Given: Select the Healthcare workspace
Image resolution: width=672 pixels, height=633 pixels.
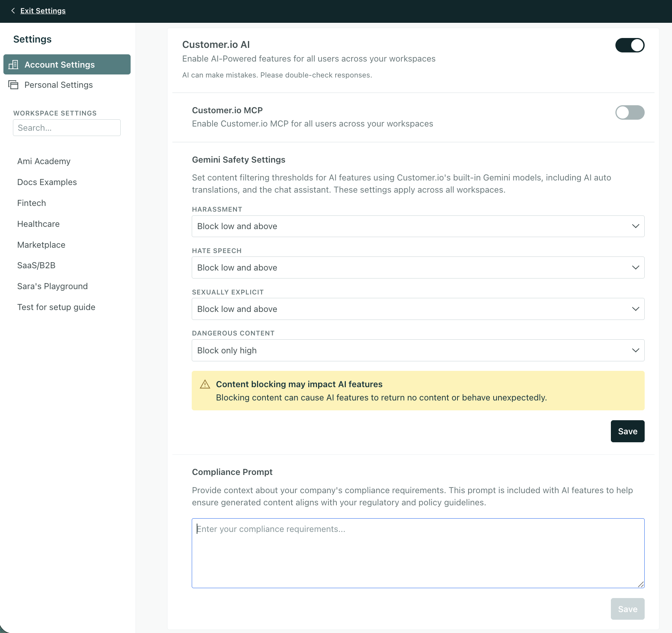Looking at the screenshot, I should [38, 224].
